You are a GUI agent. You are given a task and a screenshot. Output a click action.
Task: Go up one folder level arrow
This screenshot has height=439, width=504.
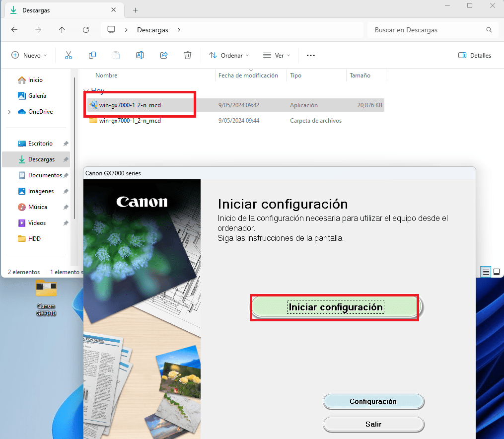62,30
